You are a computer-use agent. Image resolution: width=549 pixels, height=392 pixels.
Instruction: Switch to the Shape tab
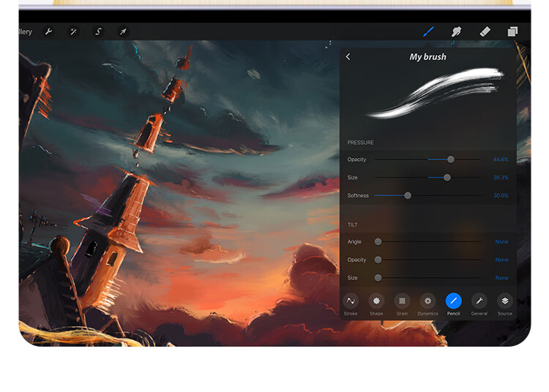click(x=376, y=304)
